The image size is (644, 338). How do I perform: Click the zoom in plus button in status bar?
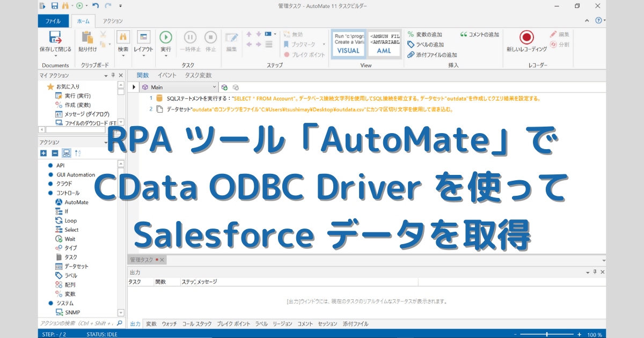(x=580, y=334)
